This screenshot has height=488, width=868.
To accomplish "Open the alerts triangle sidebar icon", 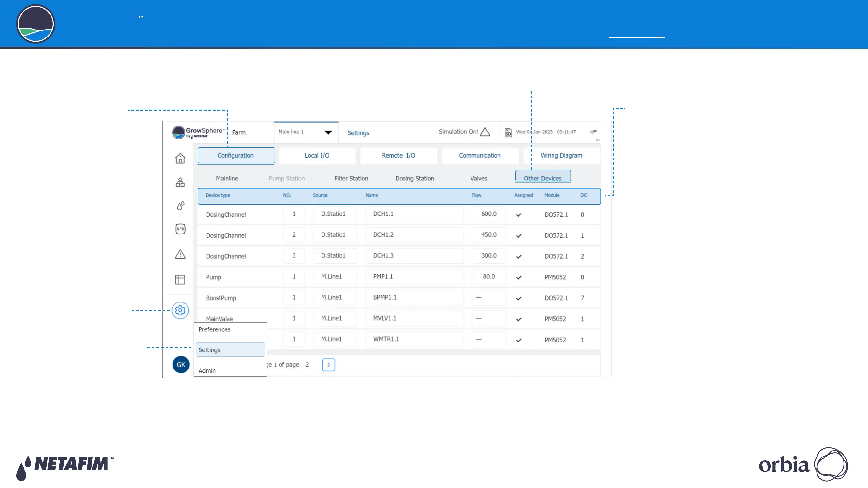I will (x=180, y=254).
